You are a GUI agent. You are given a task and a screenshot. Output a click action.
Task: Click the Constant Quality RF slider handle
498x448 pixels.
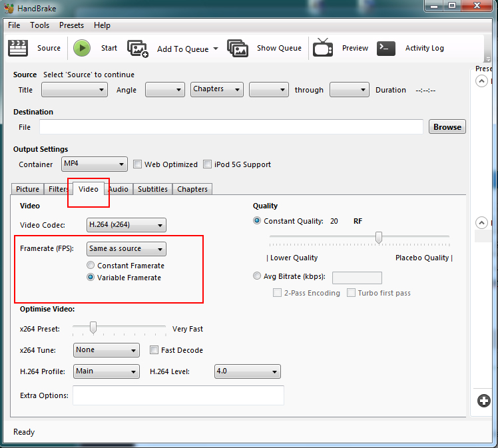point(379,238)
